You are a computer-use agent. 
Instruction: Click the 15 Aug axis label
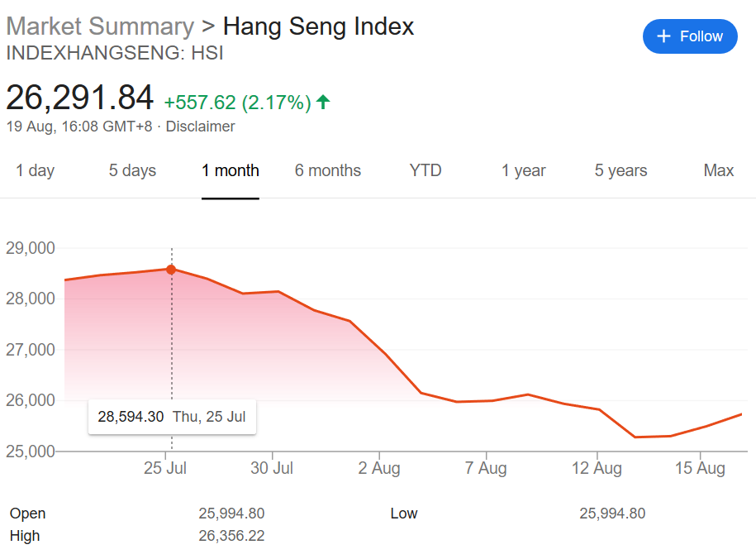point(700,468)
